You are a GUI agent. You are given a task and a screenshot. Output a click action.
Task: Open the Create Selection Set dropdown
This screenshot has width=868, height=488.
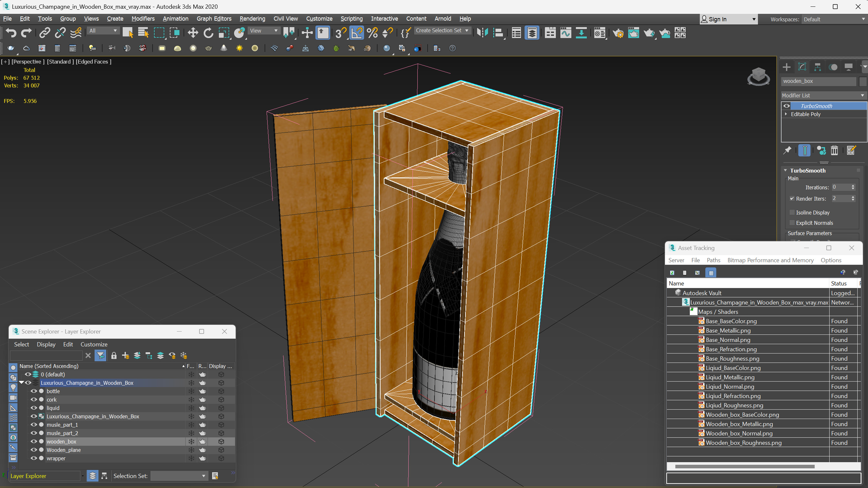coord(442,30)
